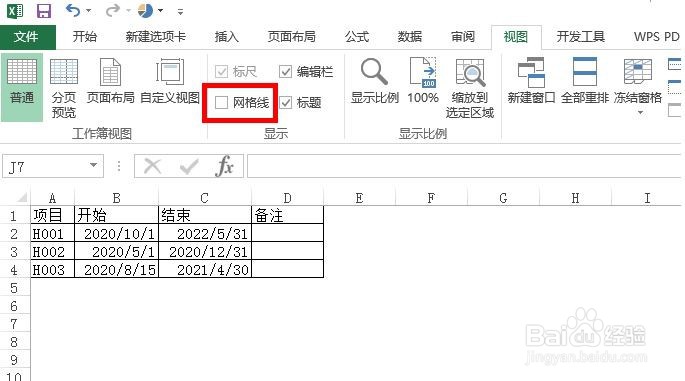Select cell containing H002
The height and width of the screenshot is (381, 685).
[52, 252]
